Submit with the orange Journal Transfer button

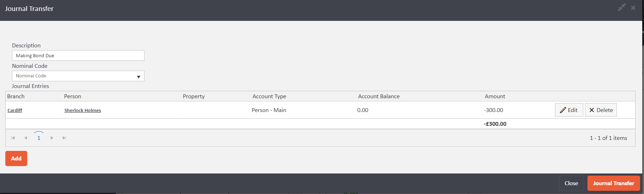coord(613,183)
